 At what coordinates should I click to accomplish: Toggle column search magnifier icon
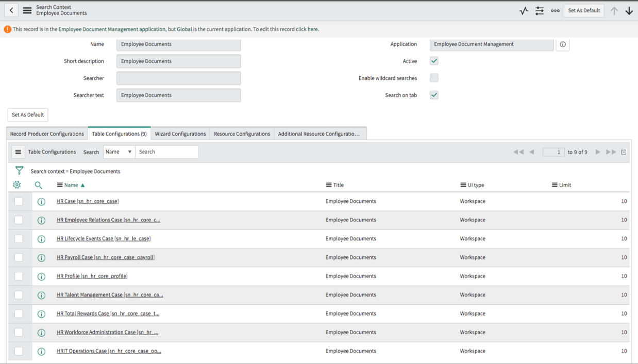pyautogui.click(x=39, y=185)
